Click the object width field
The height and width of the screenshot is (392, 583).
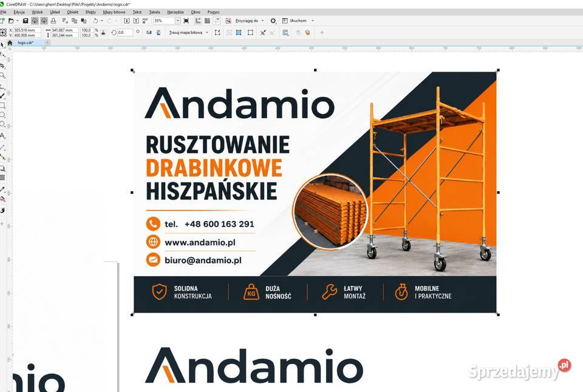[x=65, y=30]
